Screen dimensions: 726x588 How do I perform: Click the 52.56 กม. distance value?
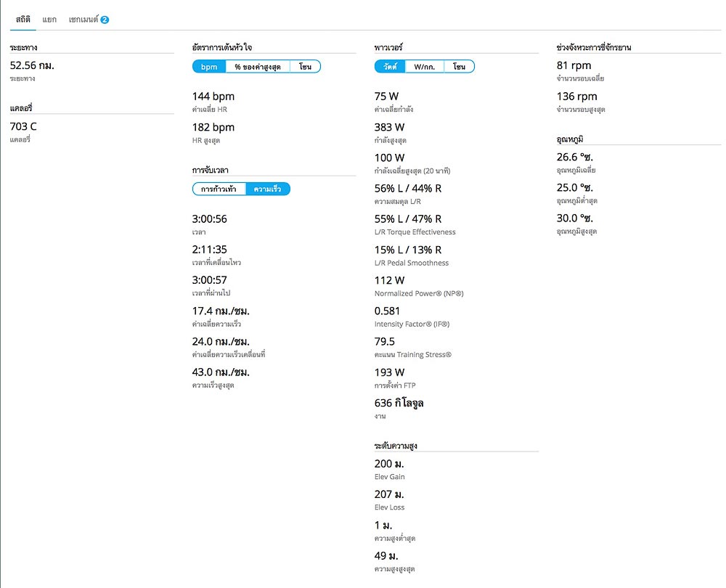point(32,65)
